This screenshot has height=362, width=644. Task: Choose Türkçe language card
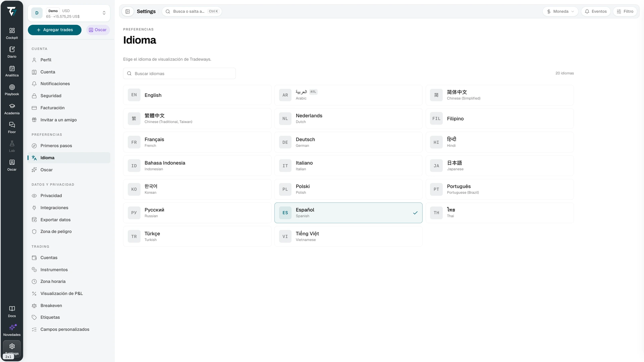point(197,237)
